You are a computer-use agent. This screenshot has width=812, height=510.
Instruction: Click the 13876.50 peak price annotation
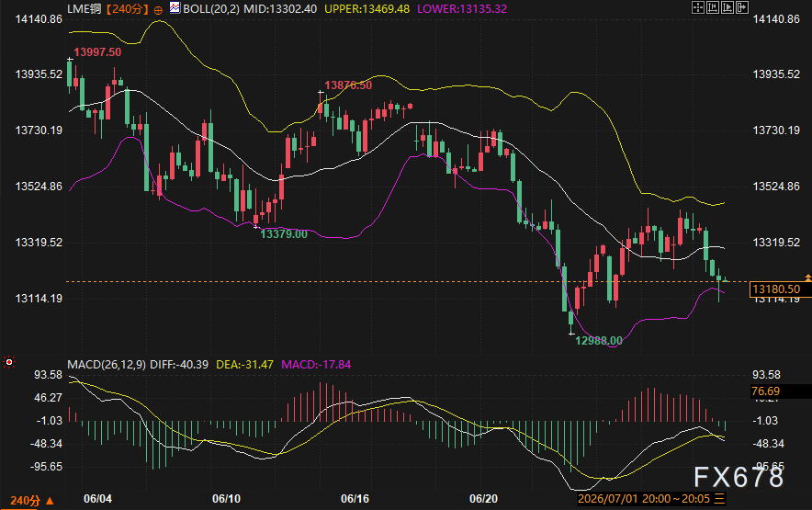pos(348,85)
